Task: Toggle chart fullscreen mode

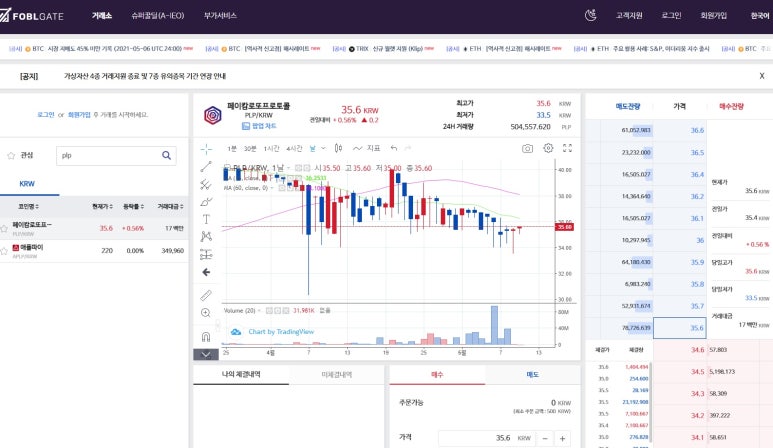Action: click(567, 148)
